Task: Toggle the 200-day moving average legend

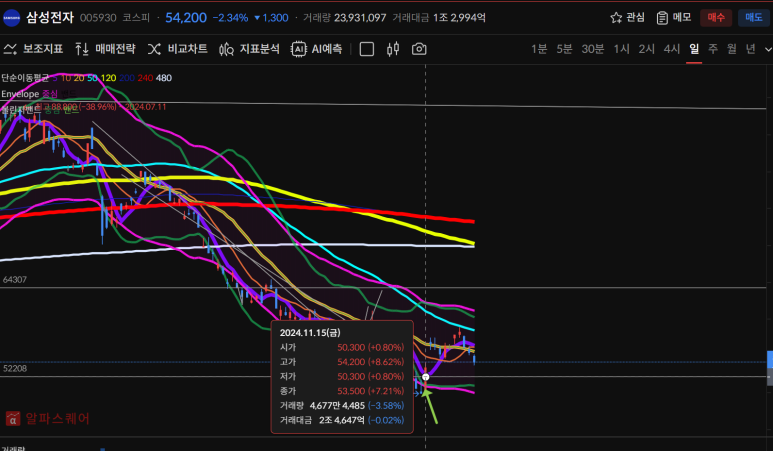Action: [127, 78]
